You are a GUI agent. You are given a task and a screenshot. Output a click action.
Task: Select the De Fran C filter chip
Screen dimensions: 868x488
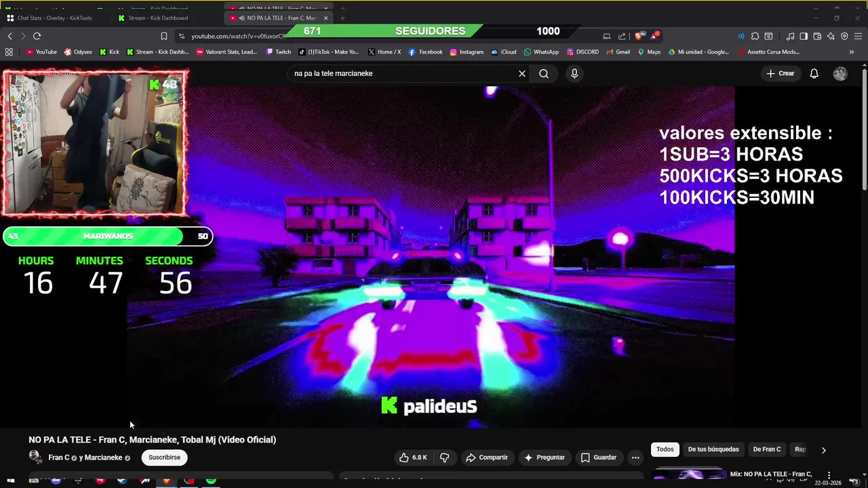click(x=767, y=449)
